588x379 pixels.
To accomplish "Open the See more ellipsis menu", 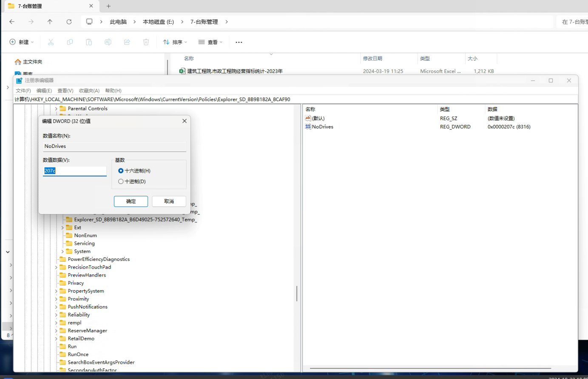I will 239,42.
